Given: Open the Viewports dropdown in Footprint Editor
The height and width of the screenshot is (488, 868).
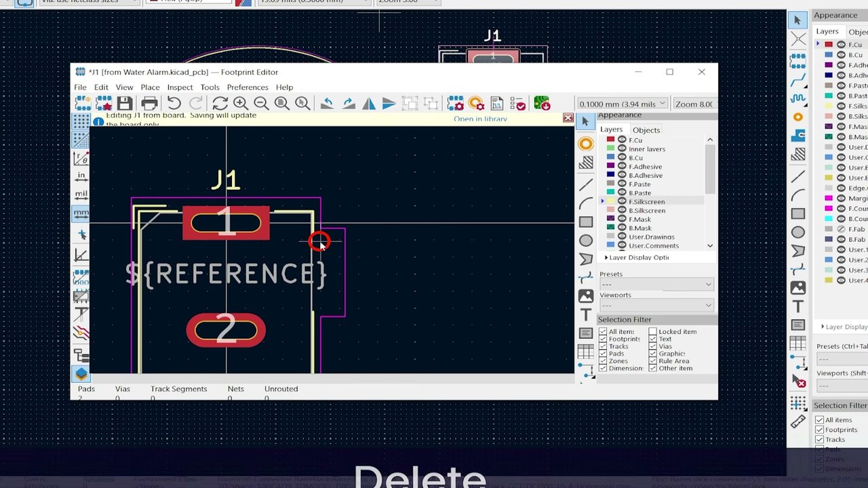Looking at the screenshot, I should pyautogui.click(x=656, y=305).
